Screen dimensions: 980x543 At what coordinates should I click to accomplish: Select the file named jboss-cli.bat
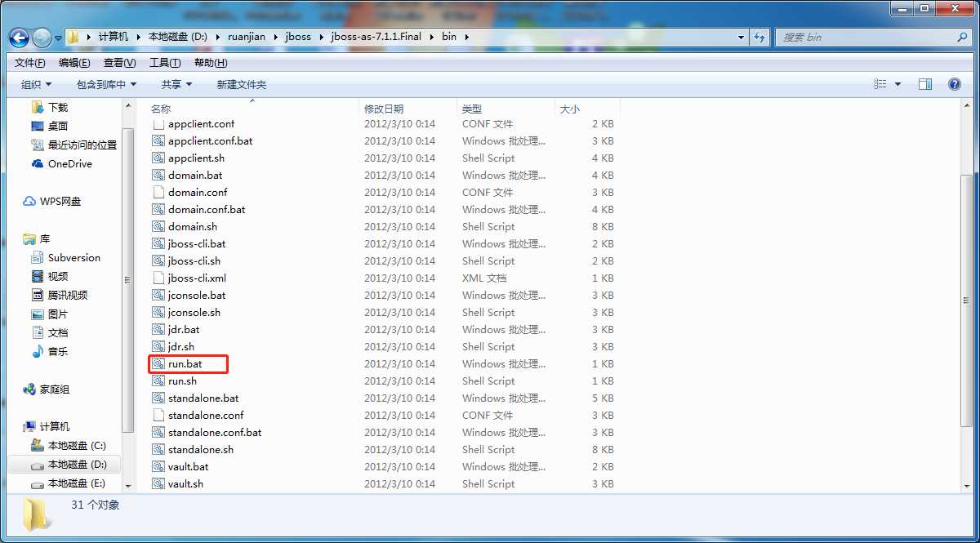197,243
